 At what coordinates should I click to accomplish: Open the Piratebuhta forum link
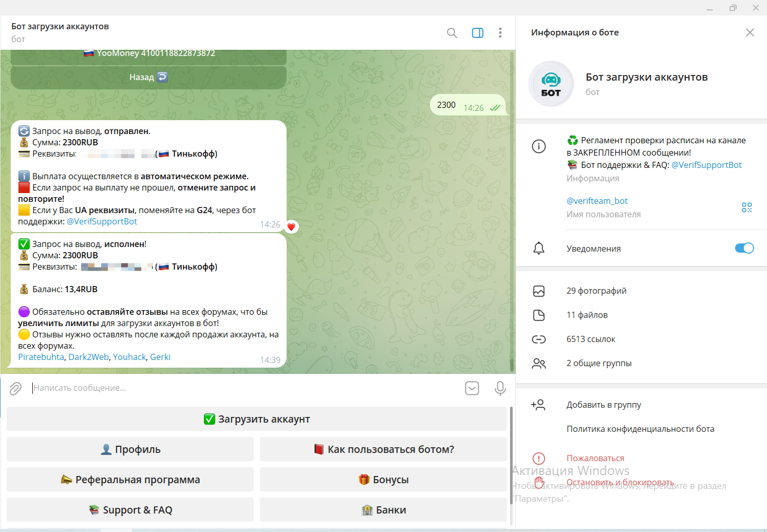41,357
